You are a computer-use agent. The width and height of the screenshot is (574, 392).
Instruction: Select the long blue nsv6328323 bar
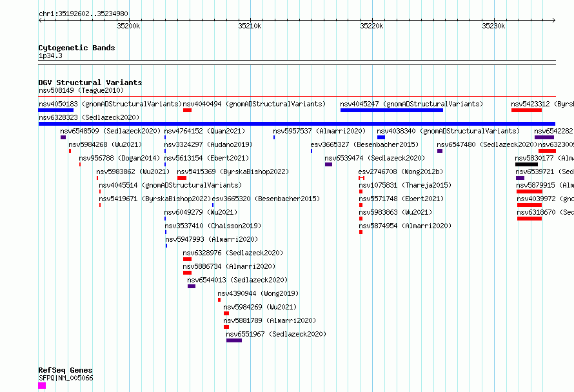click(297, 124)
